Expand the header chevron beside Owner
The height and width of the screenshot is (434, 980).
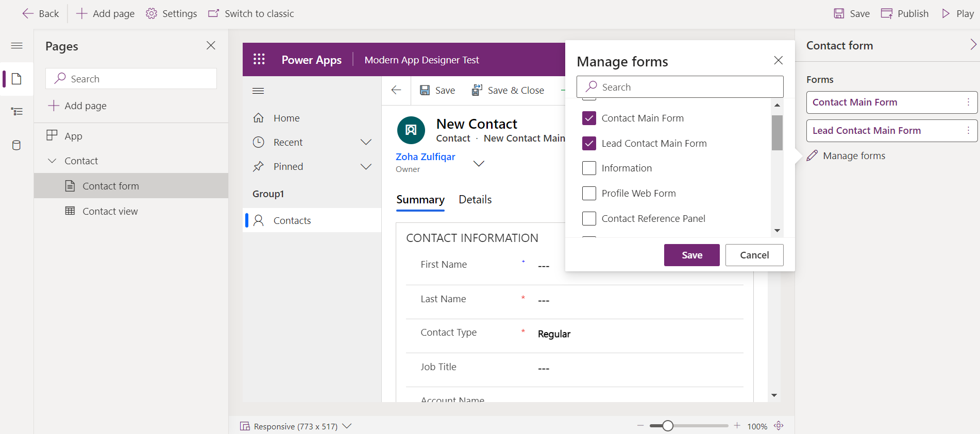(479, 164)
